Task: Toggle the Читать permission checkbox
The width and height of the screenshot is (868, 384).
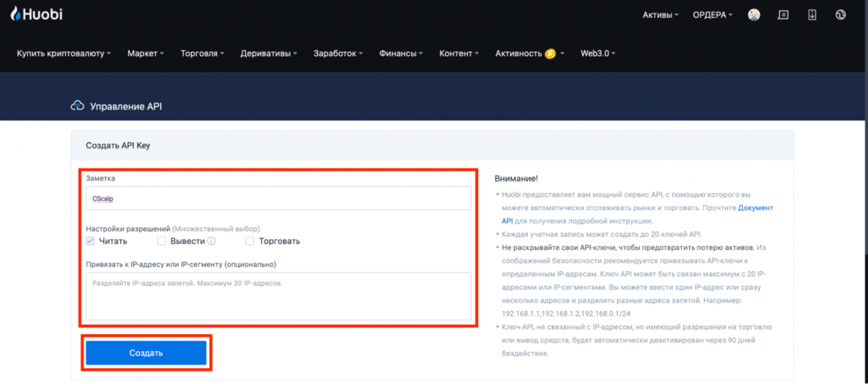Action: [91, 242]
